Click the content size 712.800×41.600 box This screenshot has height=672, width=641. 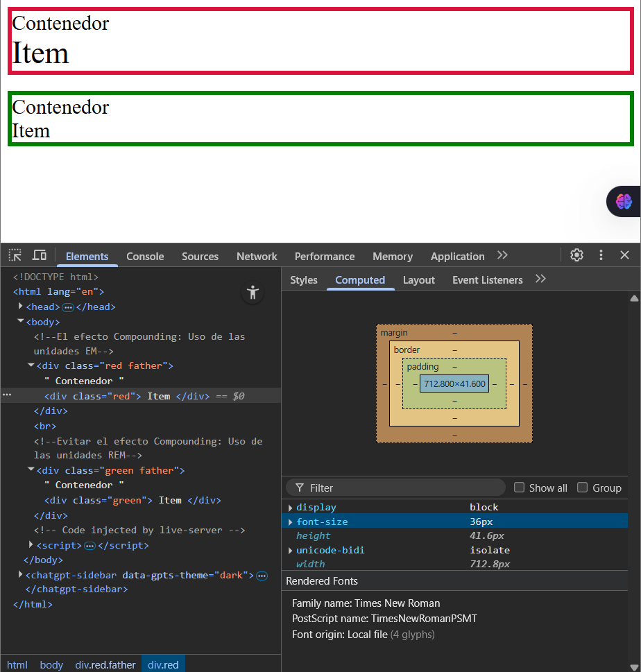click(454, 384)
